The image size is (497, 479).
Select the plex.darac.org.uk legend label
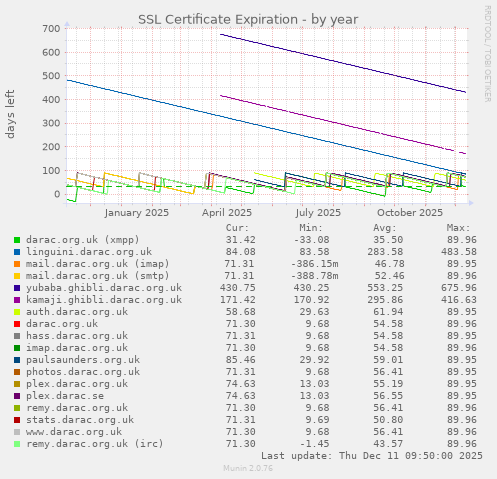(77, 384)
